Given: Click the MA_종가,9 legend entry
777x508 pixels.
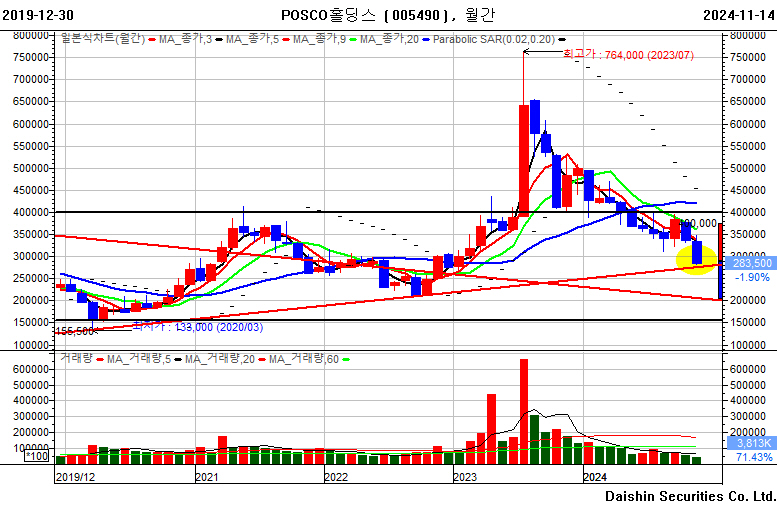Looking at the screenshot, I should [319, 39].
